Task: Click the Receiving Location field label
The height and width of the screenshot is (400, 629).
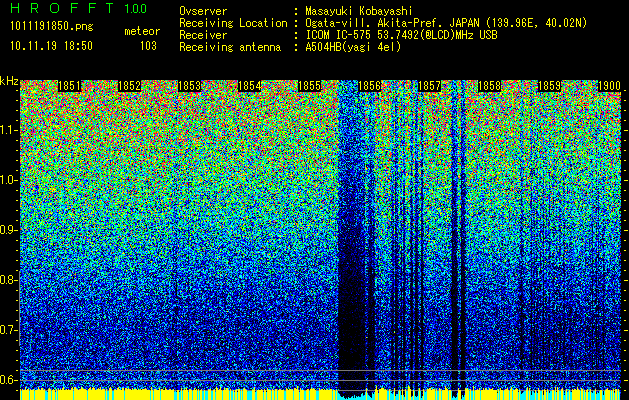Action: tap(233, 23)
